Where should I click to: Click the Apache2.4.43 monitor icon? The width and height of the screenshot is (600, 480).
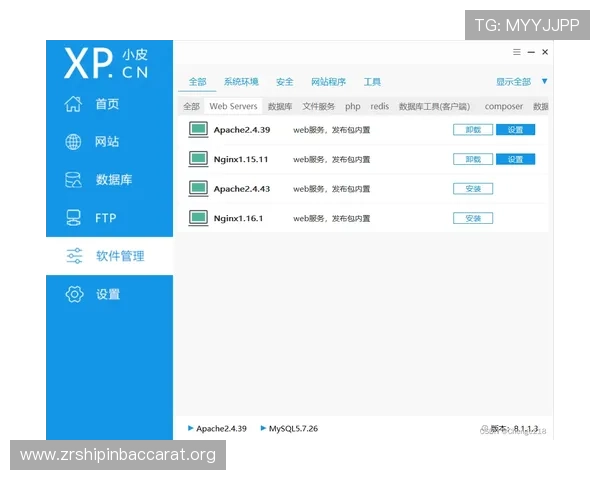pyautogui.click(x=198, y=188)
